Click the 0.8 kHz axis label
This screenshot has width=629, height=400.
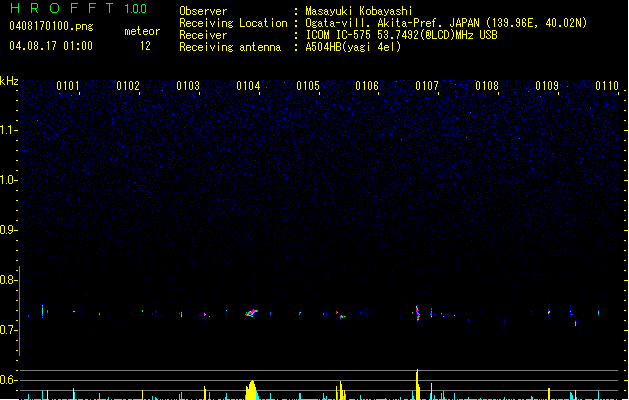click(x=8, y=280)
